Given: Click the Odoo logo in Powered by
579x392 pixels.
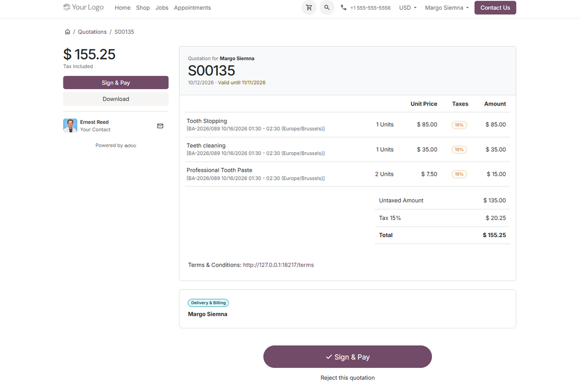Looking at the screenshot, I should (x=130, y=146).
